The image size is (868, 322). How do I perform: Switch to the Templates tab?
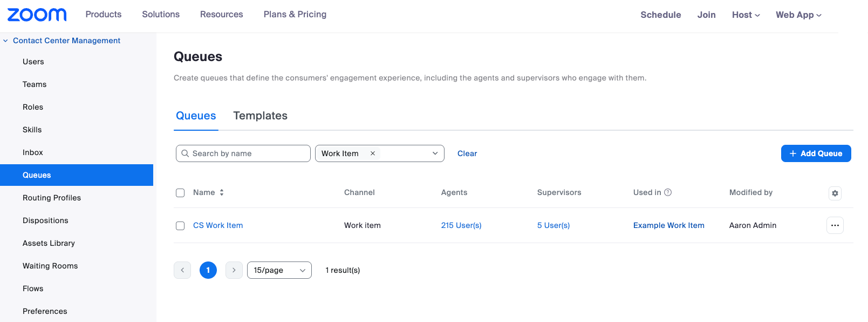pos(260,116)
